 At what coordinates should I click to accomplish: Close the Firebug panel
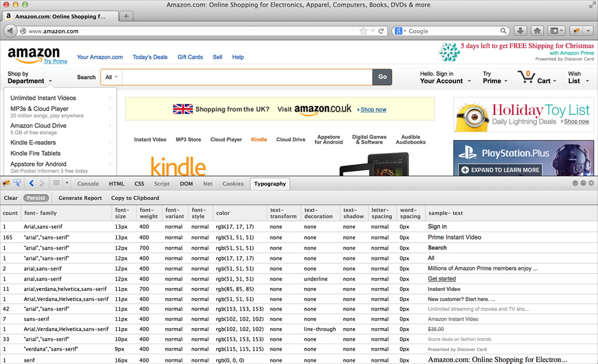click(x=591, y=183)
